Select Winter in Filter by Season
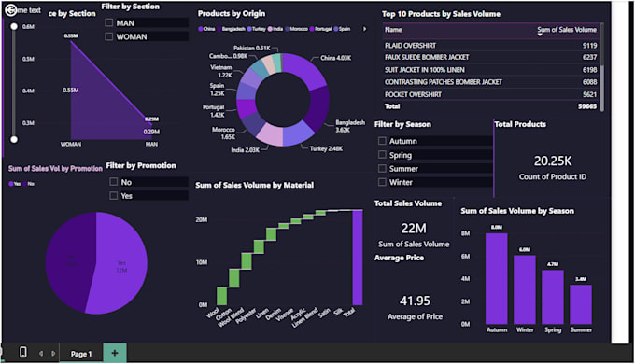 (x=382, y=182)
